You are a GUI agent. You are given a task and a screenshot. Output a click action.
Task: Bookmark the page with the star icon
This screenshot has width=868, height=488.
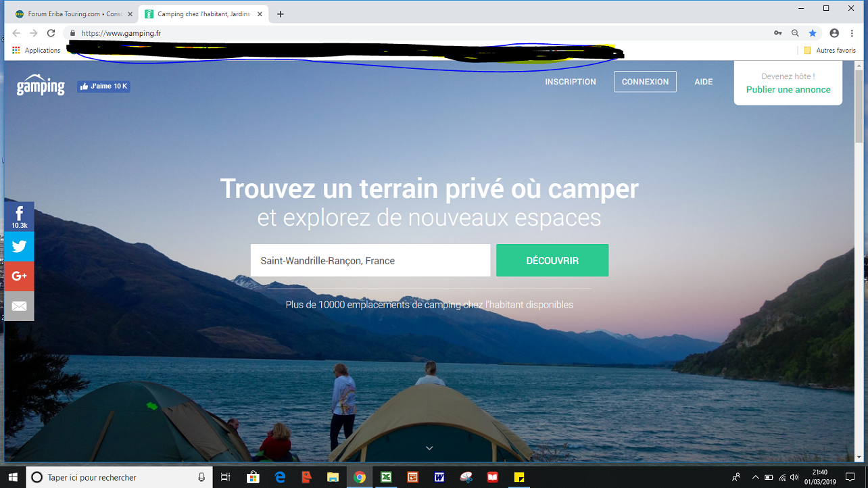813,33
